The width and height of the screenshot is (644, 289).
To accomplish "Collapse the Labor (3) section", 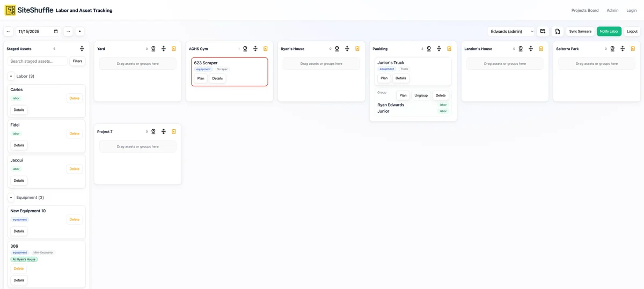I will coord(11,76).
